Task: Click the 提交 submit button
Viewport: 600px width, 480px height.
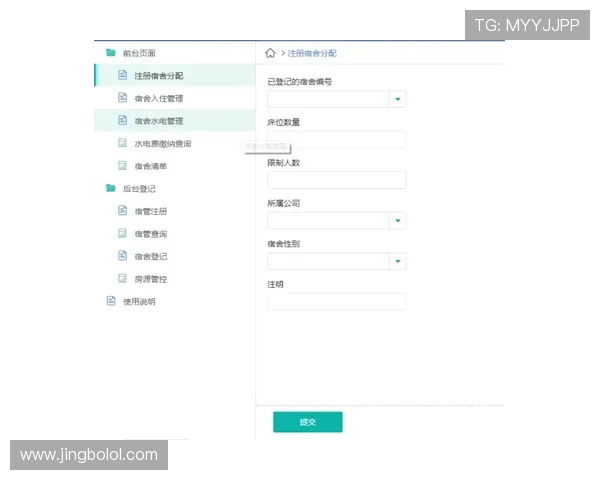Action: tap(308, 422)
